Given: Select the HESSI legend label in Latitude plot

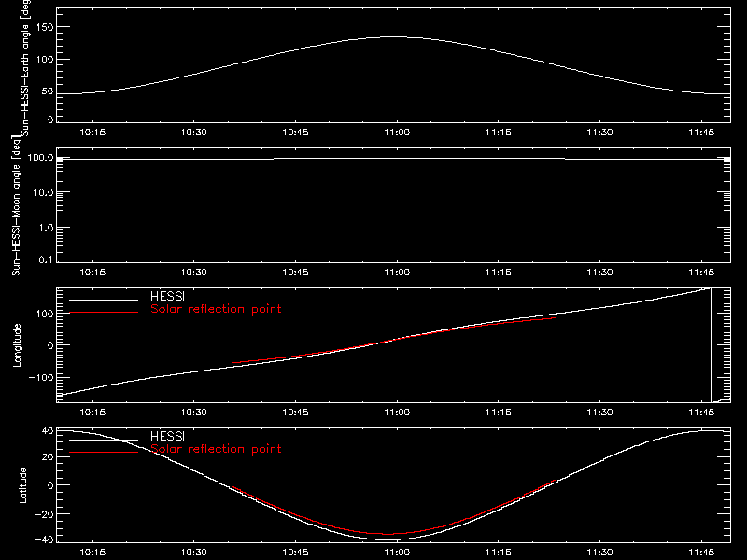Looking at the screenshot, I should [167, 436].
